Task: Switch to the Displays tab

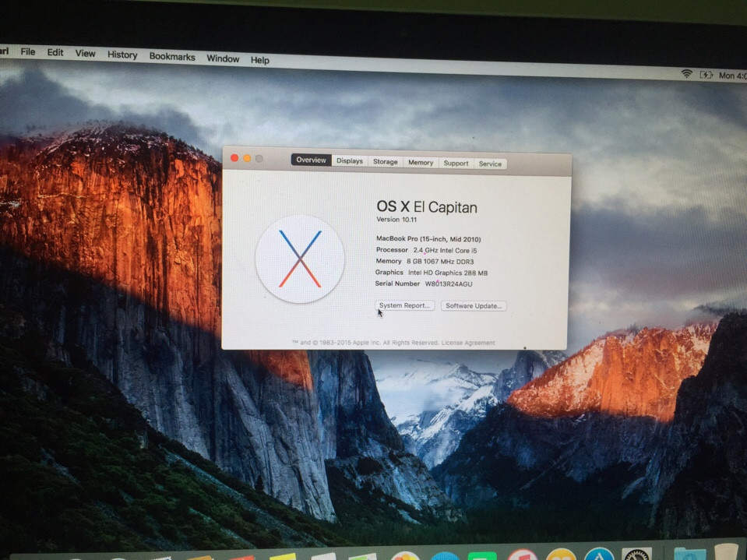Action: [x=350, y=161]
